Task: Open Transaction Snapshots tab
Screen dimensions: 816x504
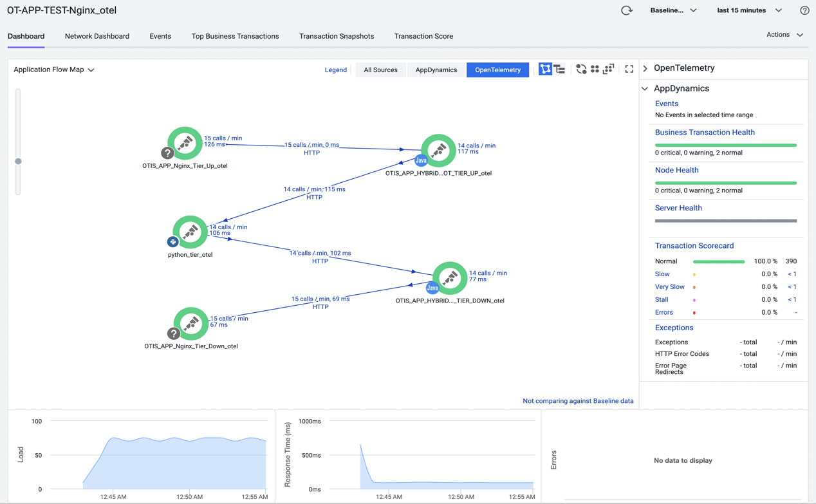Action: pyautogui.click(x=337, y=36)
